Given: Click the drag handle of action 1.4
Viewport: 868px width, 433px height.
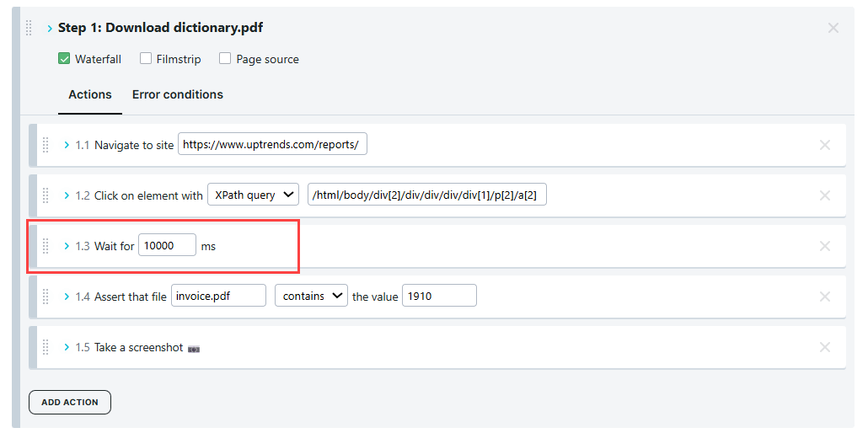Looking at the screenshot, I should 46,297.
